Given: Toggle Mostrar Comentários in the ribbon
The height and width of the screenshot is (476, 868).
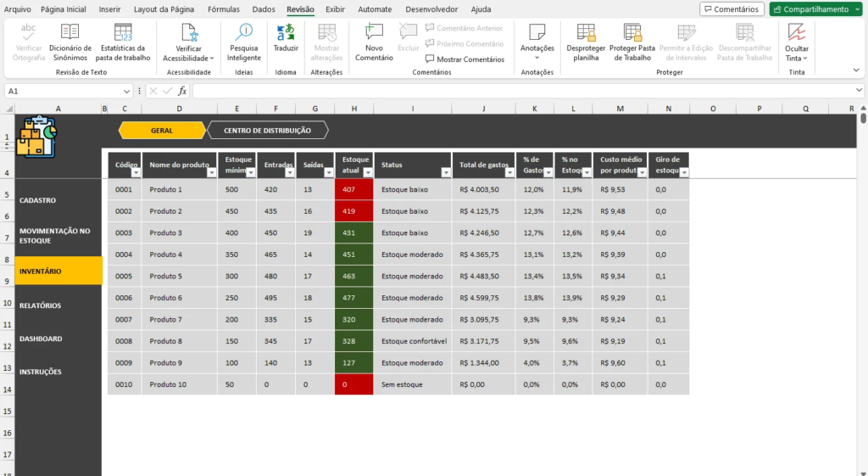Looking at the screenshot, I should 465,59.
